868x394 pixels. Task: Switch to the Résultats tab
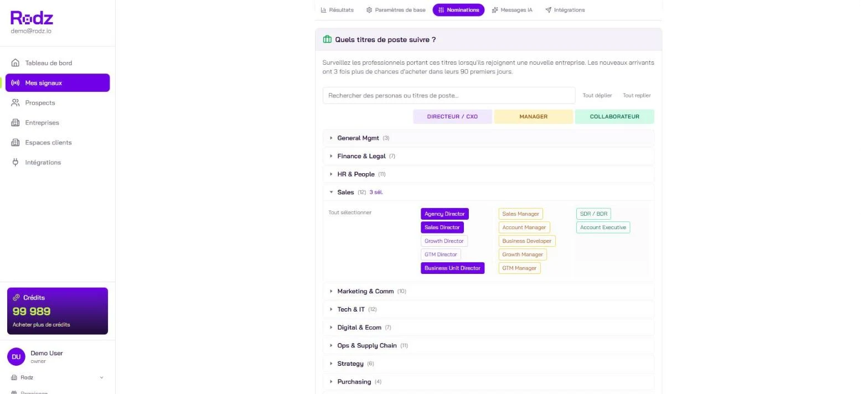pos(337,10)
